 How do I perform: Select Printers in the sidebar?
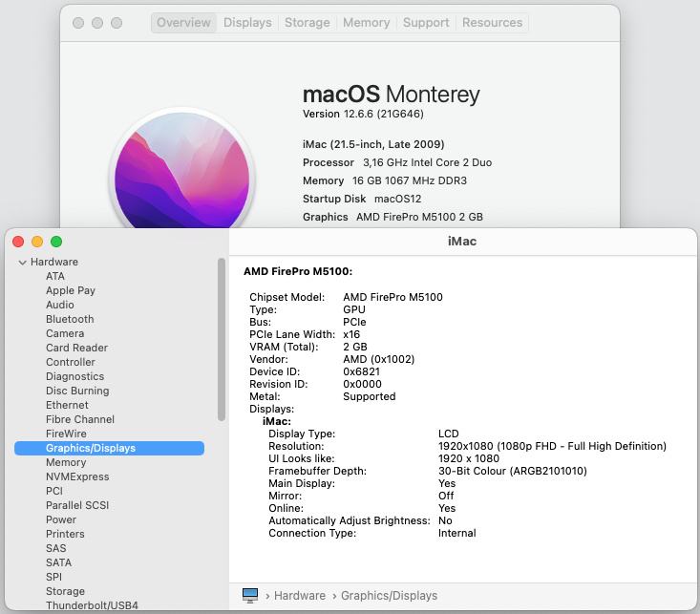[x=65, y=534]
